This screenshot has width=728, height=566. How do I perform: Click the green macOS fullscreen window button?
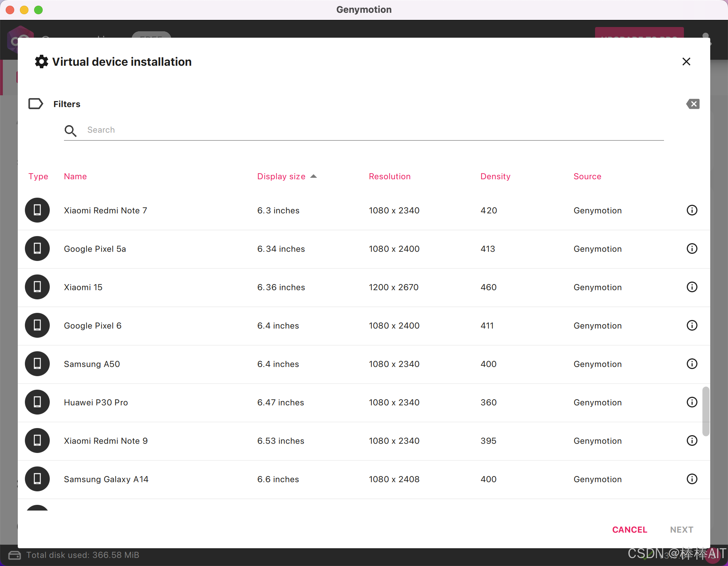(38, 10)
